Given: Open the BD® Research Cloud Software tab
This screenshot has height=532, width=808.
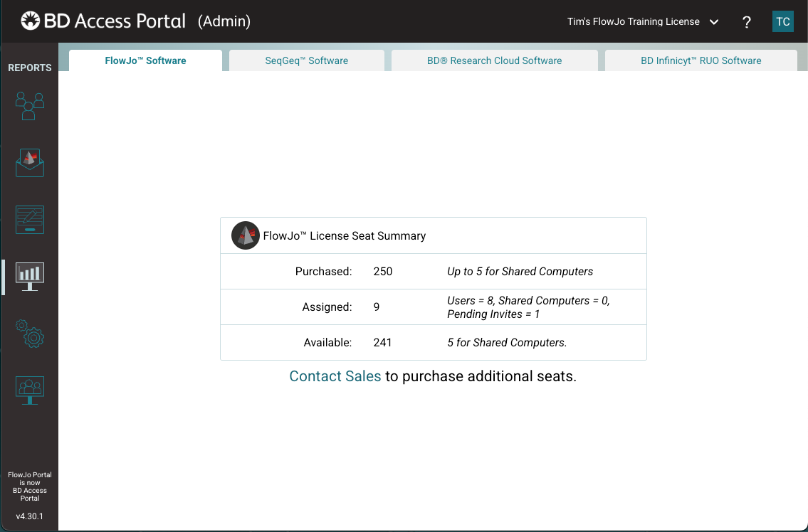Looking at the screenshot, I should (x=494, y=60).
